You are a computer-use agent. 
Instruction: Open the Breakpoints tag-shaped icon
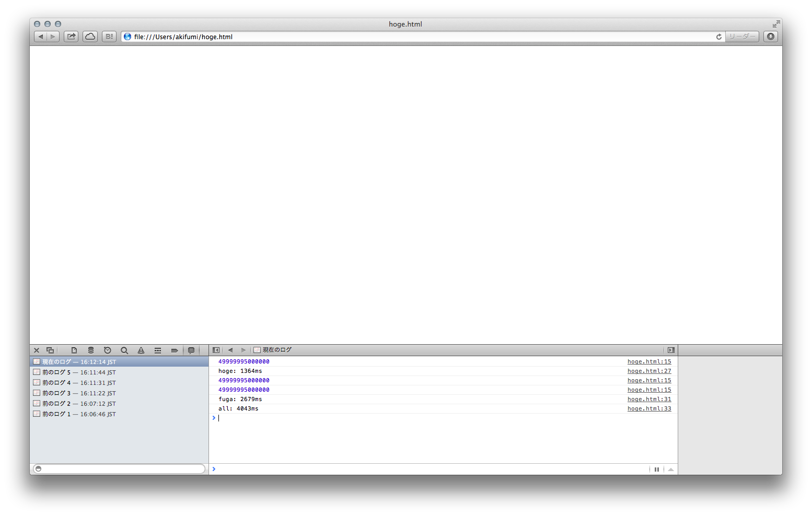(175, 350)
